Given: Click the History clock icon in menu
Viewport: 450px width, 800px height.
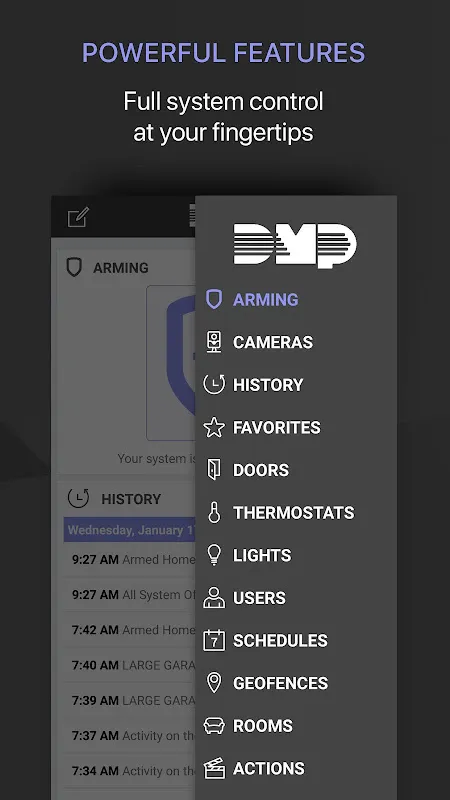Looking at the screenshot, I should tap(214, 384).
